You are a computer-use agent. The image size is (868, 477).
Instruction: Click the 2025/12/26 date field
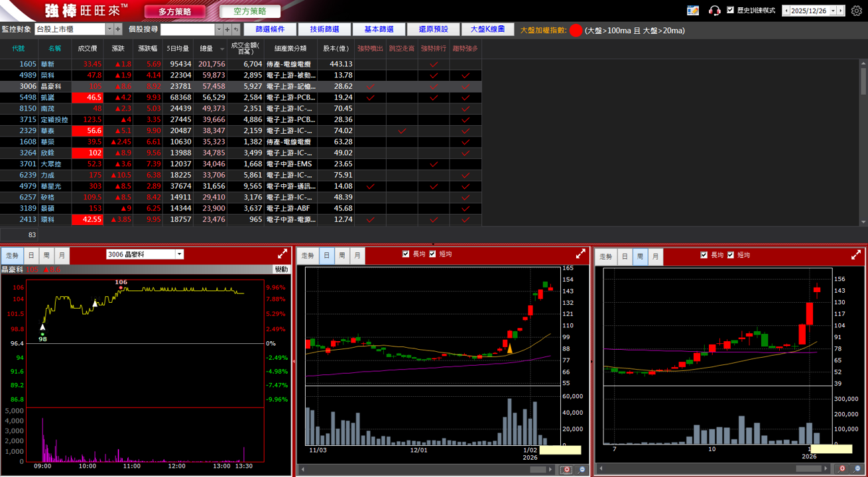click(810, 11)
